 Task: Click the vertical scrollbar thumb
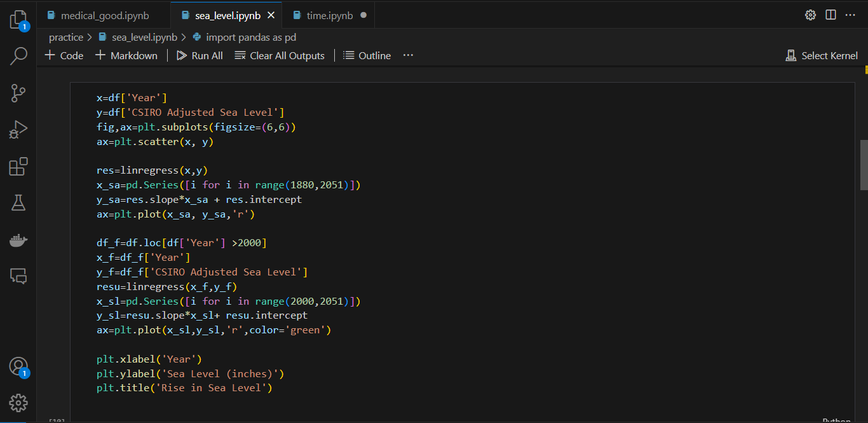tap(864, 165)
